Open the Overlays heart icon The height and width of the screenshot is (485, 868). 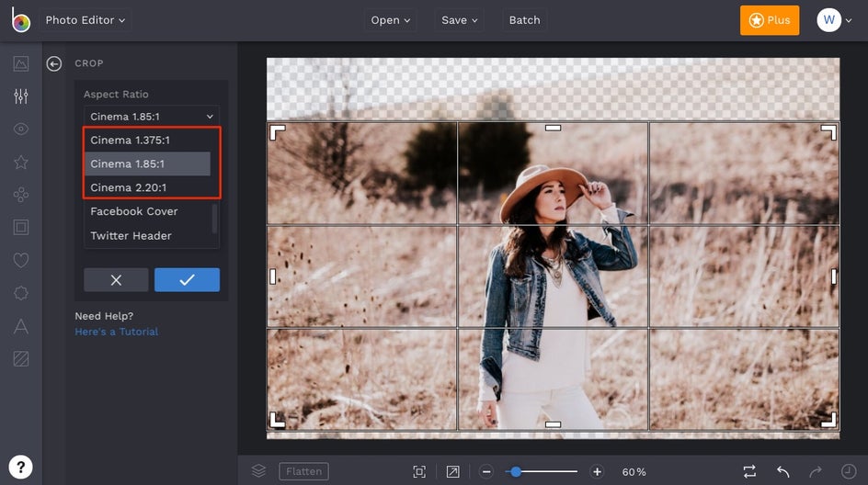point(21,261)
